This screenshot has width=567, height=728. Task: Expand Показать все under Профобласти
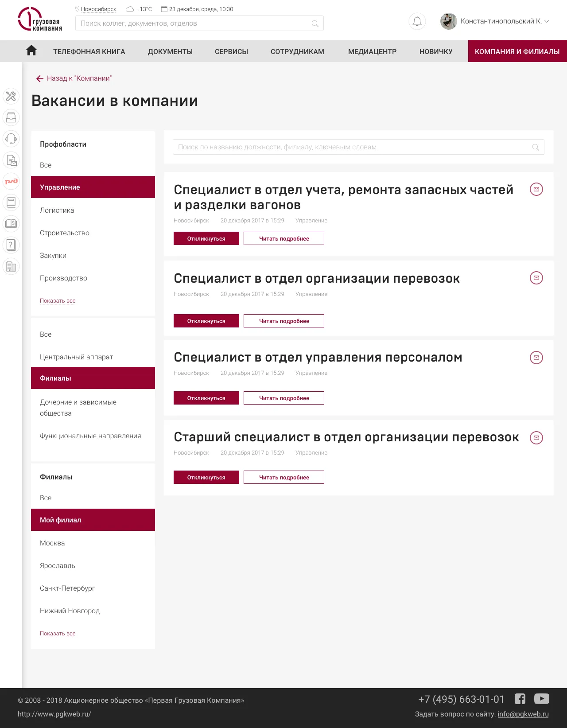[58, 300]
